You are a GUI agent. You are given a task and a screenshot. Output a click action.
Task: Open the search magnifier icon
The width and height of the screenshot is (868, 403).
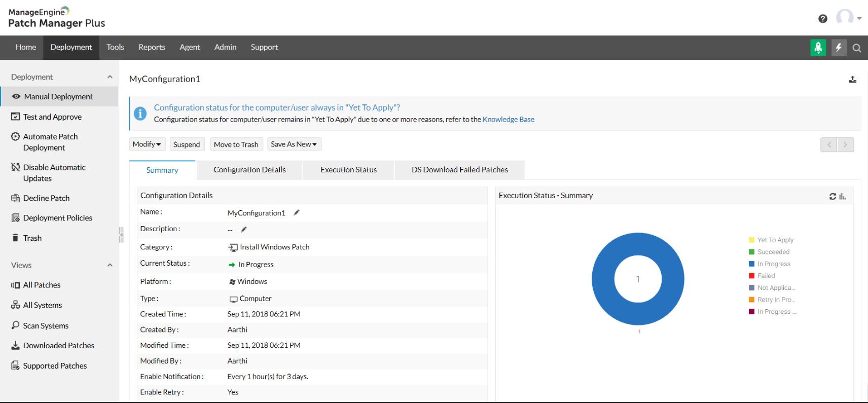click(x=857, y=48)
